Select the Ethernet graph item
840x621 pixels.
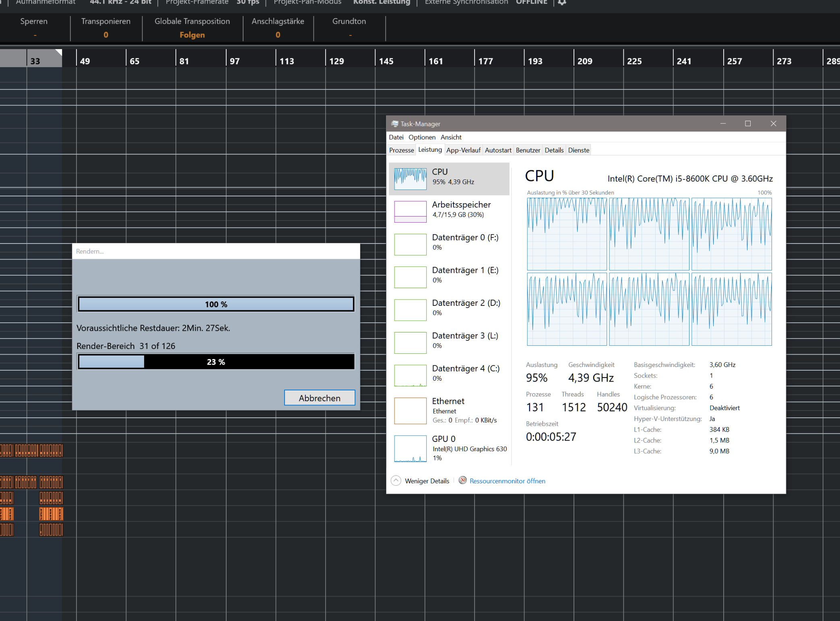(x=410, y=411)
